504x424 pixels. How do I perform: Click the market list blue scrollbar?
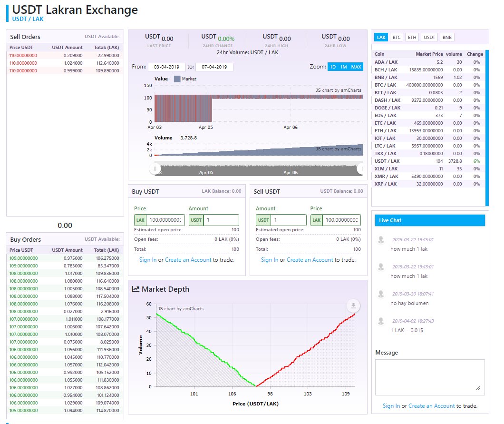487,128
